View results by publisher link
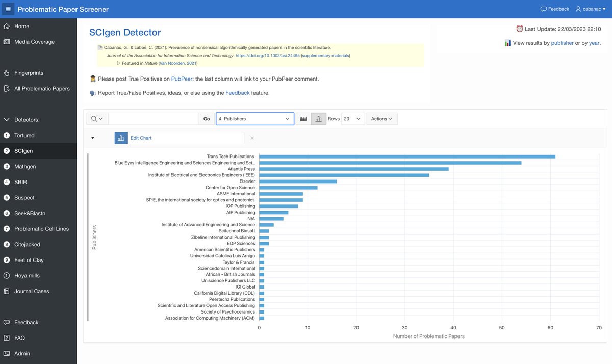 [562, 43]
